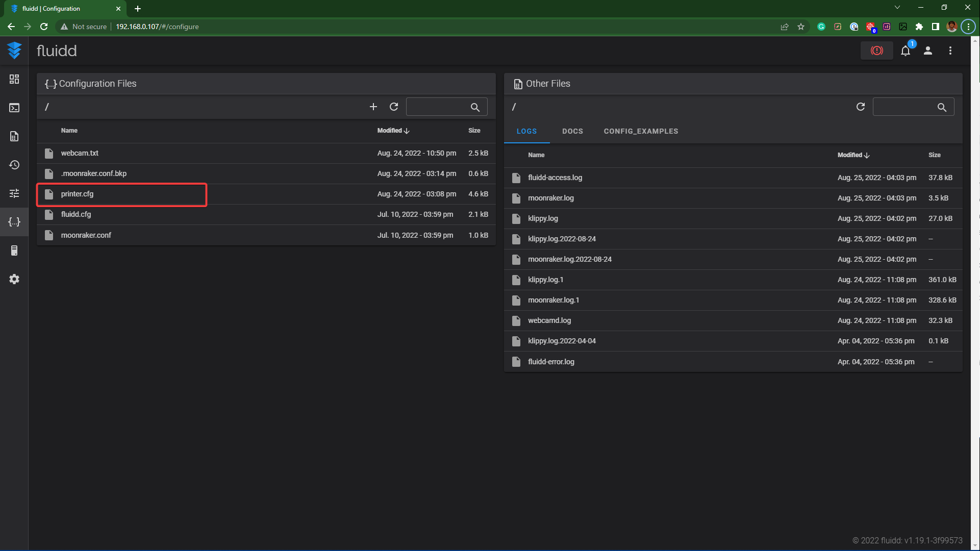Click the search icon in Other Files
The height and width of the screenshot is (551, 980).
tap(942, 107)
